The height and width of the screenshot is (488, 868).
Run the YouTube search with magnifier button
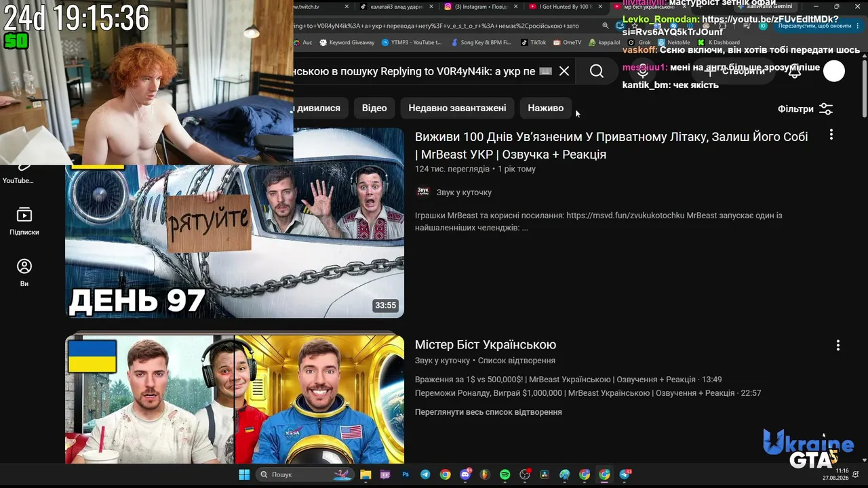pyautogui.click(x=596, y=71)
